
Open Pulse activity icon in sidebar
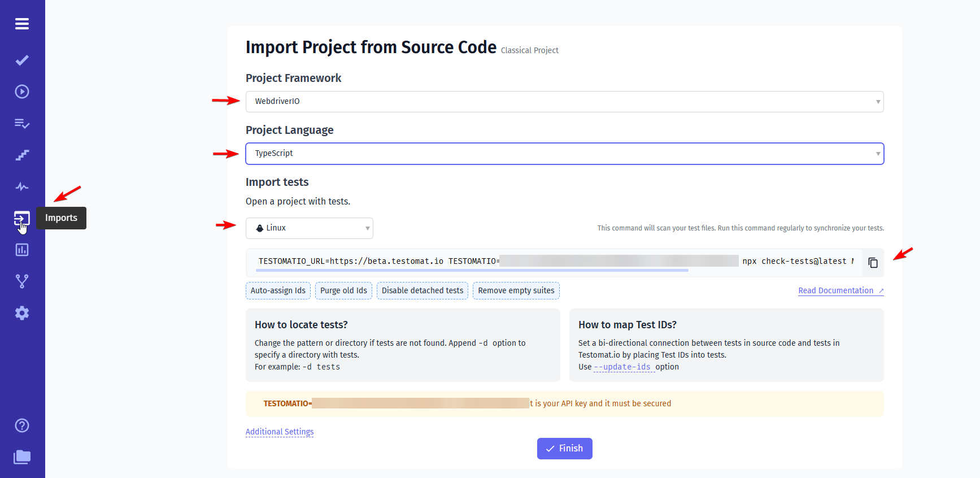click(22, 186)
